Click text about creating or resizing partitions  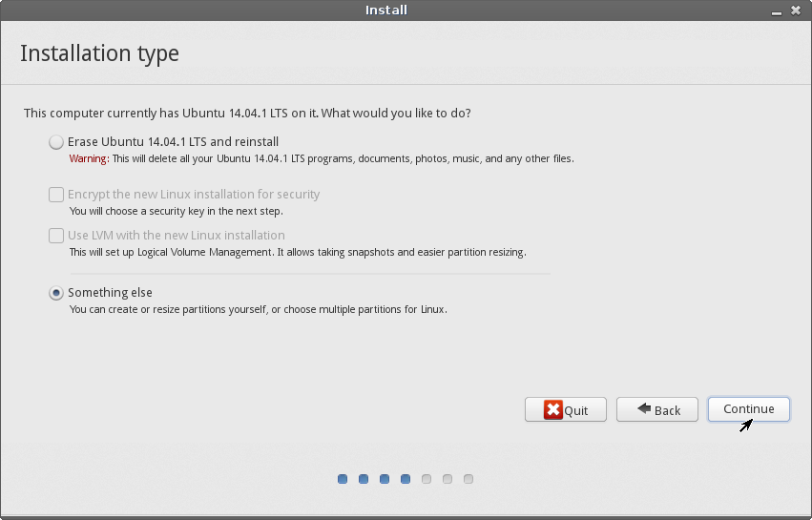[x=258, y=309]
